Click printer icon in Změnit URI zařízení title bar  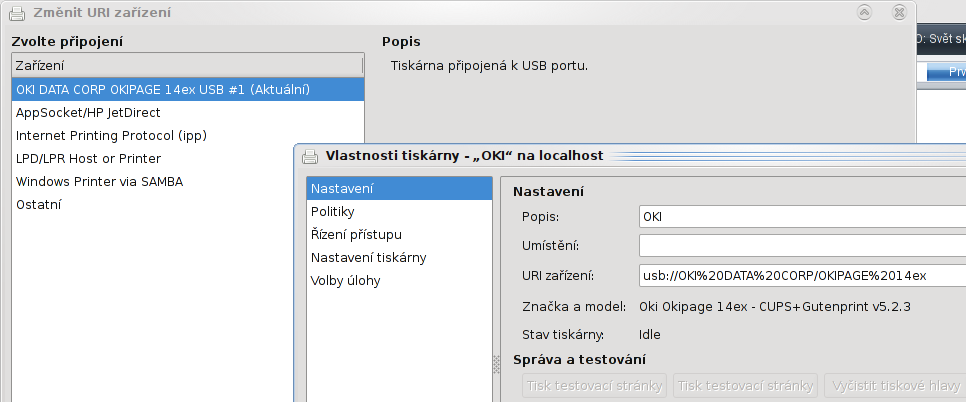(17, 12)
